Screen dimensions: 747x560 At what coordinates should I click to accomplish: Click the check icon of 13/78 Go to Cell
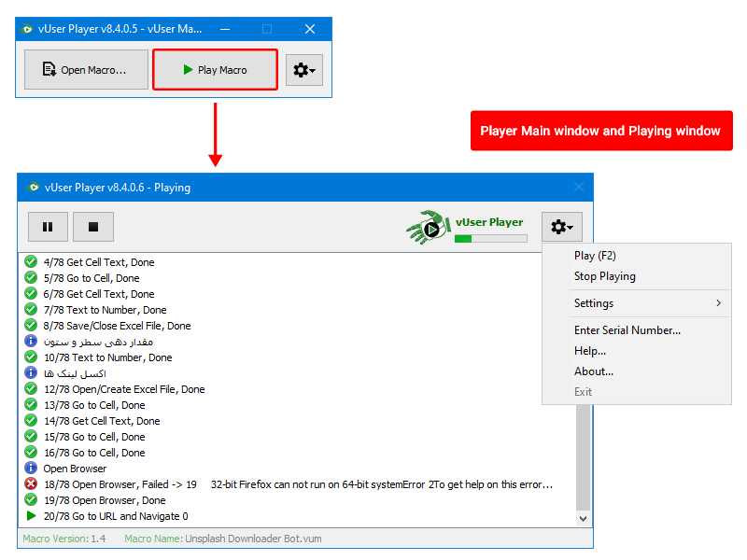(31, 404)
